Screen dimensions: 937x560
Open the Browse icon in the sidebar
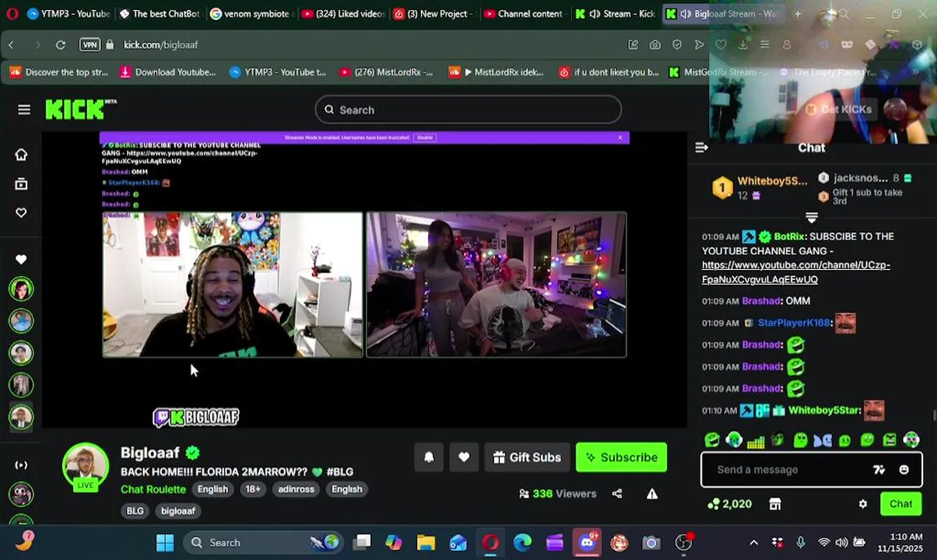[x=21, y=184]
